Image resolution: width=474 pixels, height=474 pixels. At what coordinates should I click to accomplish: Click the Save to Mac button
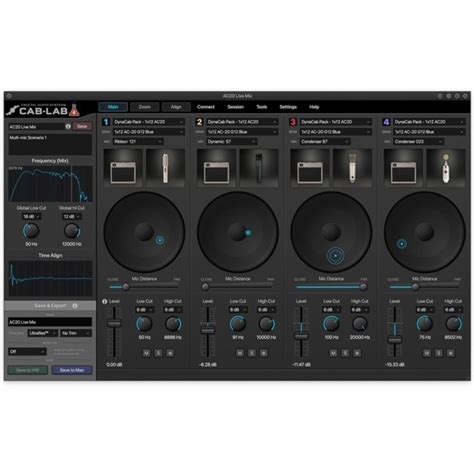[x=72, y=370]
